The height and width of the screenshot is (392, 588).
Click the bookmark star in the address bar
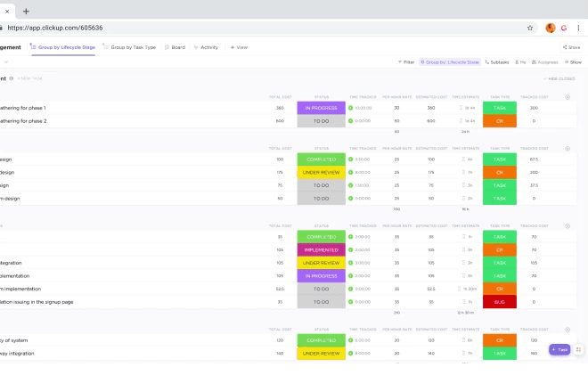tap(530, 28)
